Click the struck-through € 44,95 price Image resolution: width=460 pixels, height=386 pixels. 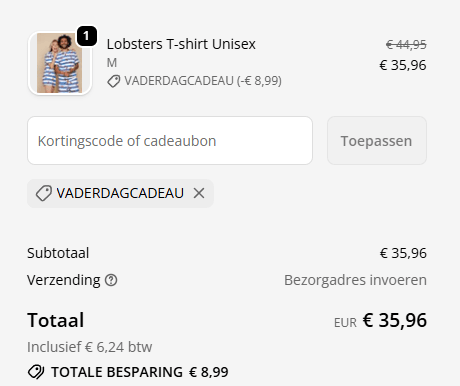pos(406,44)
